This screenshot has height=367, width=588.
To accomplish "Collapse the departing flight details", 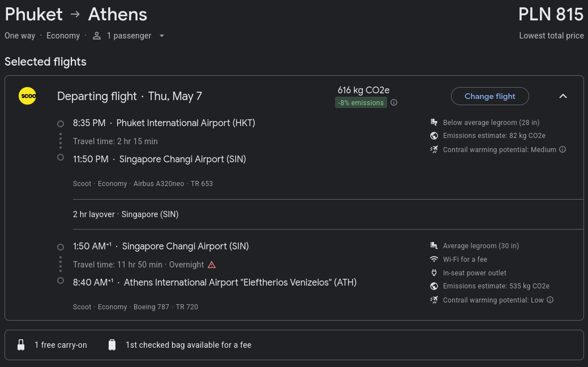I will 563,96.
